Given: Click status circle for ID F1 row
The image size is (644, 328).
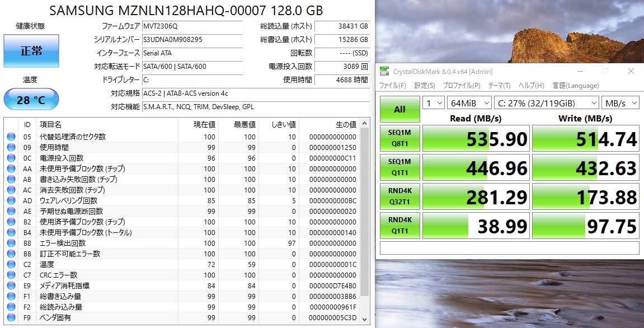Looking at the screenshot, I should pyautogui.click(x=11, y=296).
